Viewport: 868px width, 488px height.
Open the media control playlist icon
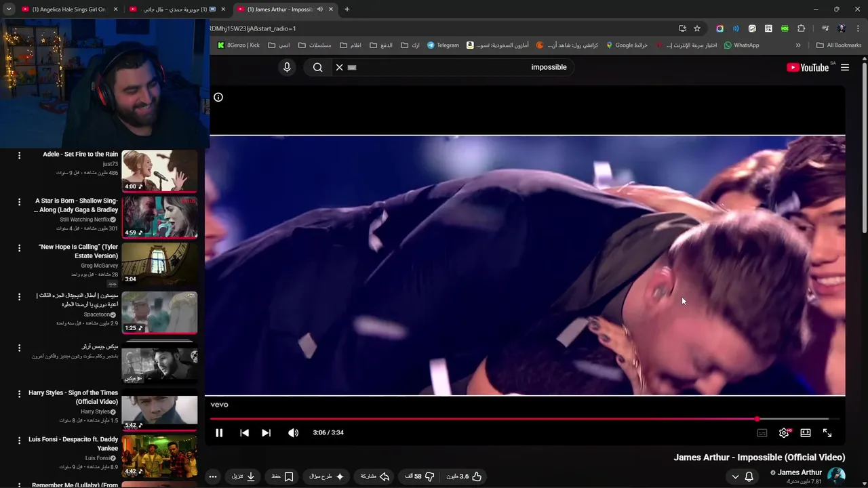point(825,28)
